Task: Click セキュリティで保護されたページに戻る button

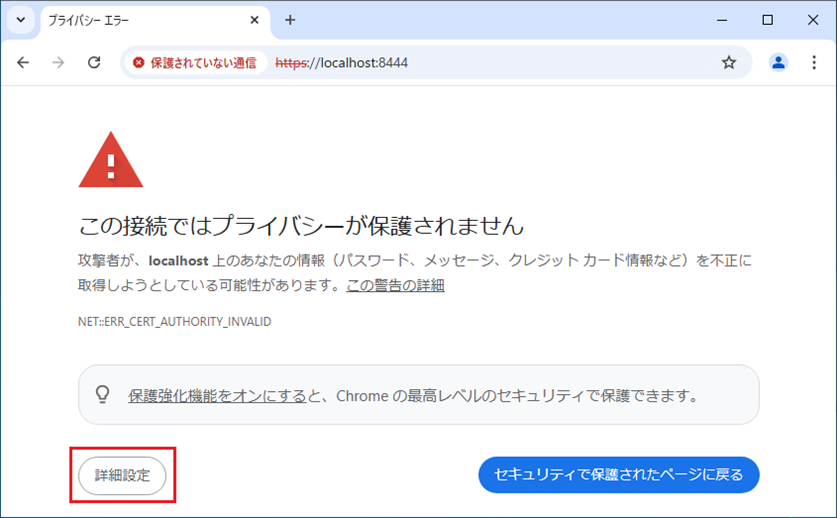Action: 619,475
